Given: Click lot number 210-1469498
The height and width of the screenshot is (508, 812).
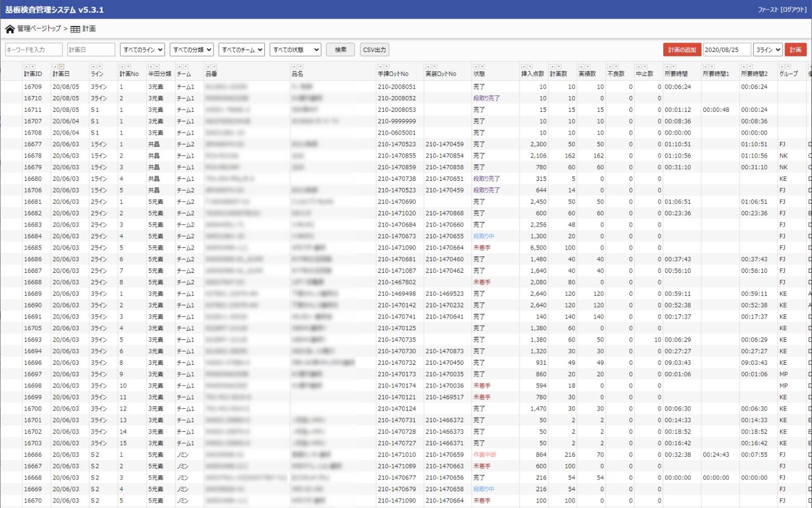Looking at the screenshot, I should [396, 294].
